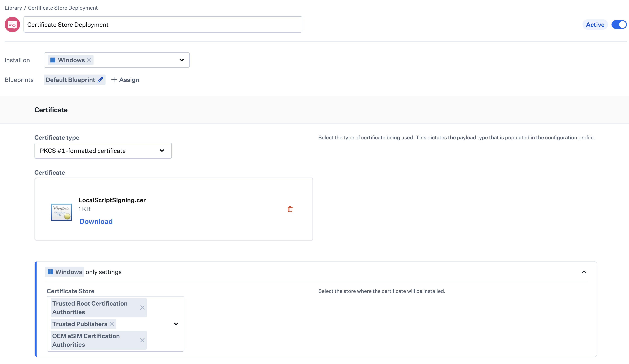Click the plus icon next to Assign
The width and height of the screenshot is (629, 364).
pyautogui.click(x=114, y=80)
